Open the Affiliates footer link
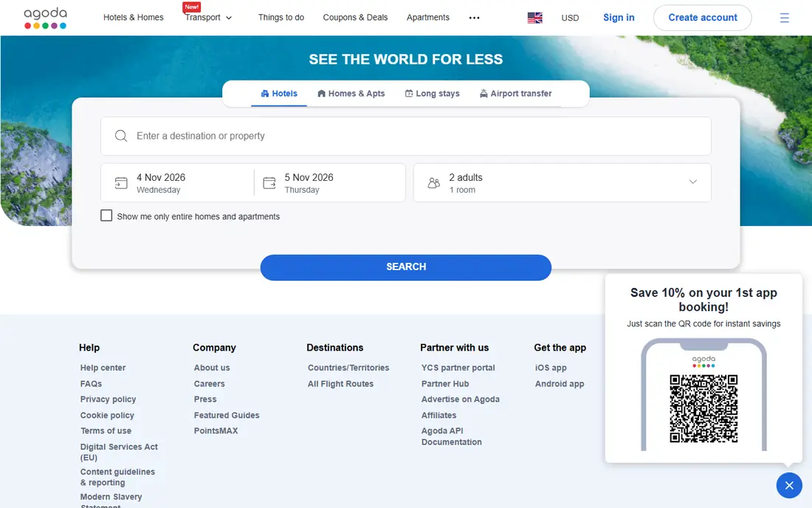Screen dimensions: 812x508 click(439, 415)
